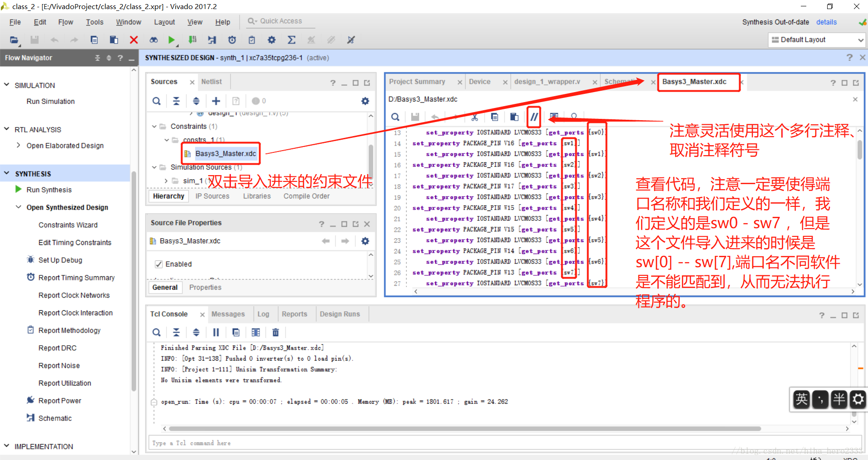Toggle the Enabled checkbox for Basys3_Master.xdc

[x=159, y=264]
